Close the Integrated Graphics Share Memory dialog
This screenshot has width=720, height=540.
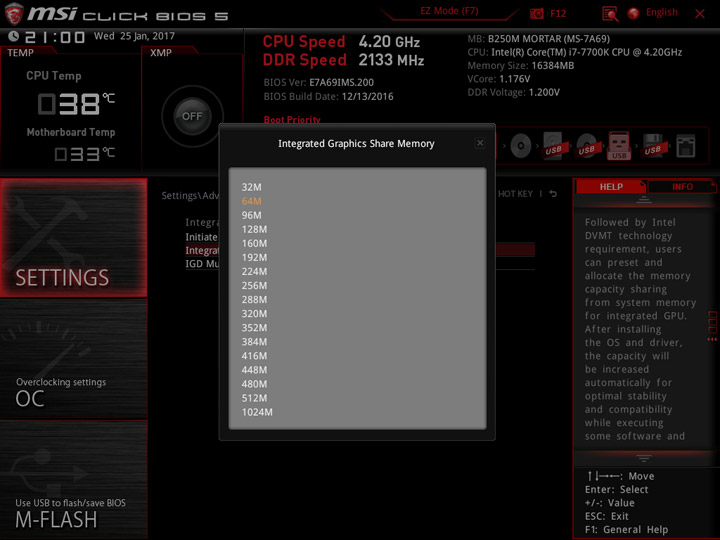(480, 143)
